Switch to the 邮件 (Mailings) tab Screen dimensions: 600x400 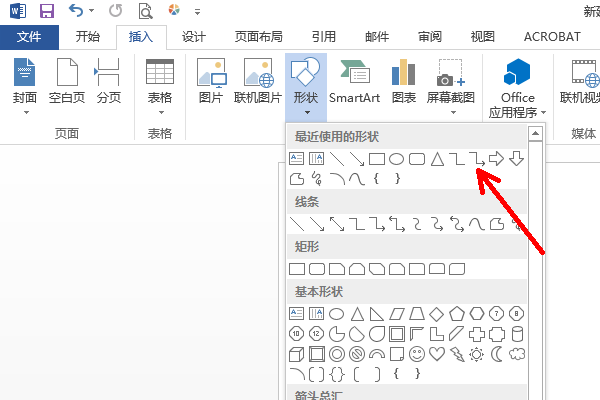coord(377,37)
